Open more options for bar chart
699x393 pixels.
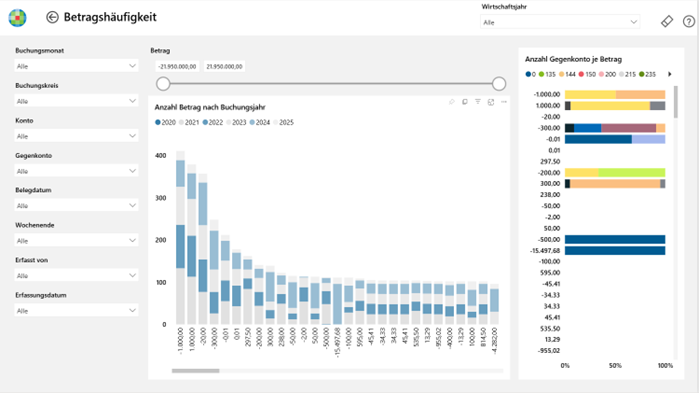pyautogui.click(x=504, y=102)
